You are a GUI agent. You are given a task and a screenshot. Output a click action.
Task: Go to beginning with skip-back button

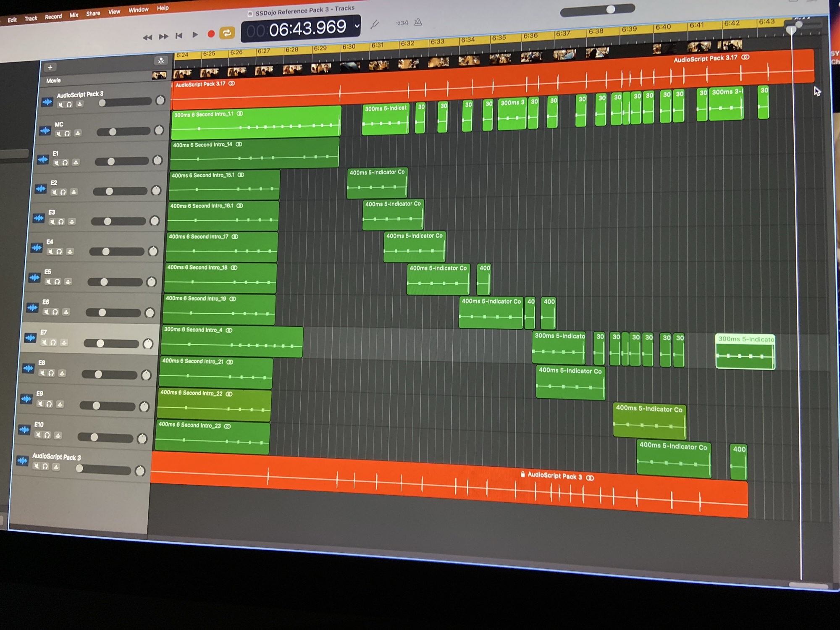click(179, 36)
